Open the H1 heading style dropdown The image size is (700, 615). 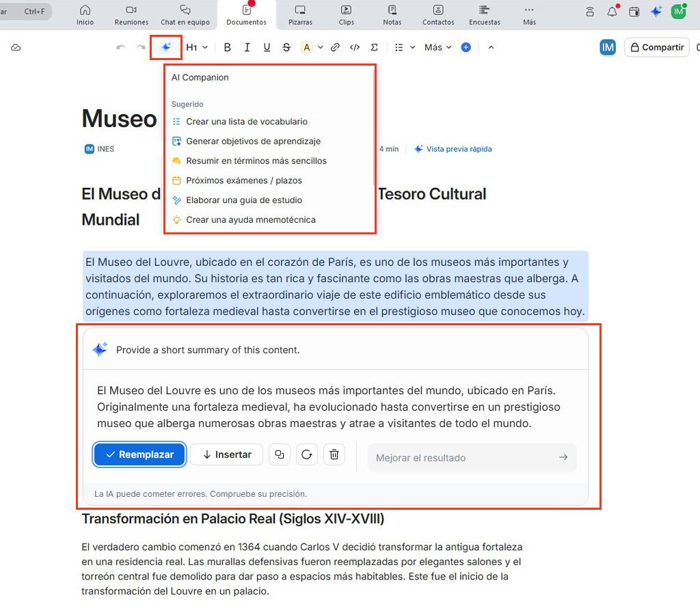(196, 47)
